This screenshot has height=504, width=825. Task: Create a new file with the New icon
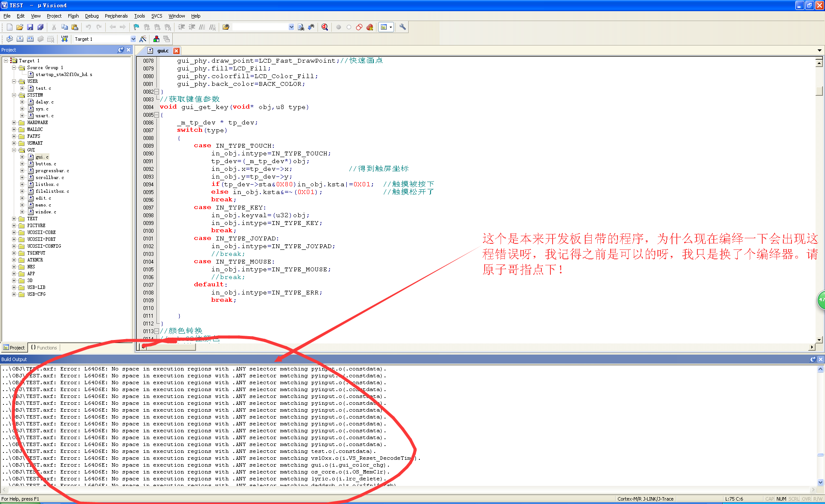[x=9, y=27]
